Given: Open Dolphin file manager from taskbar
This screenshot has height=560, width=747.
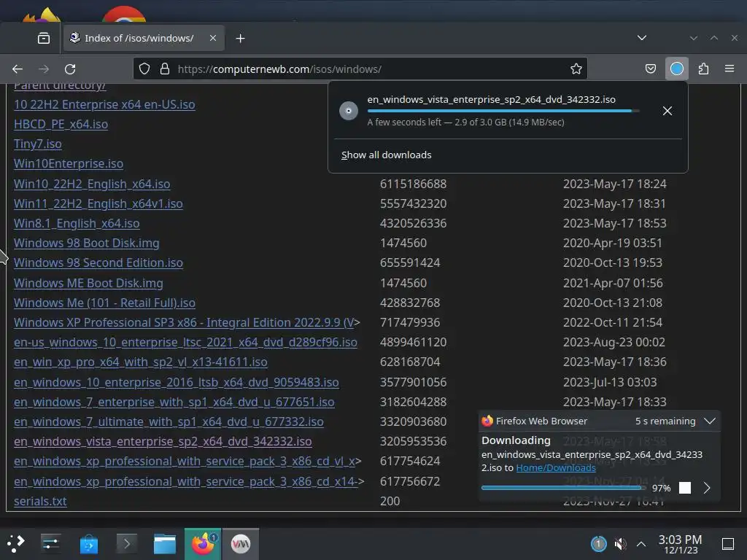Looking at the screenshot, I should click(x=165, y=543).
